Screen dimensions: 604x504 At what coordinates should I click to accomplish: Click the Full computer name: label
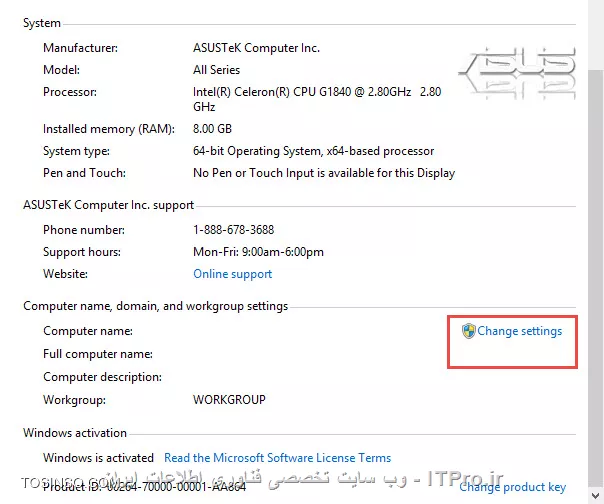98,354
